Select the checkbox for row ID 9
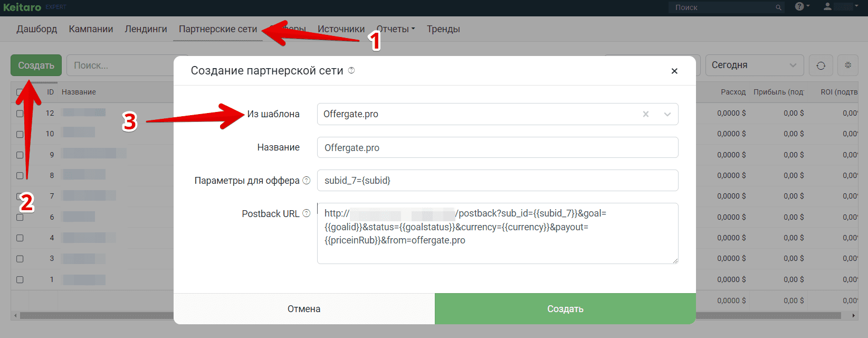868x338 pixels. pos(20,155)
